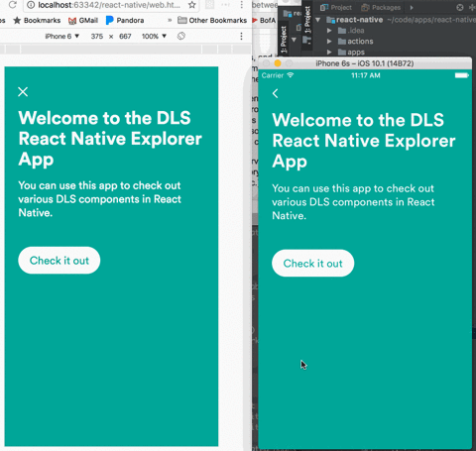Bookmark this page with the star icon
Viewport: 476px width, 451px height.
point(191,5)
